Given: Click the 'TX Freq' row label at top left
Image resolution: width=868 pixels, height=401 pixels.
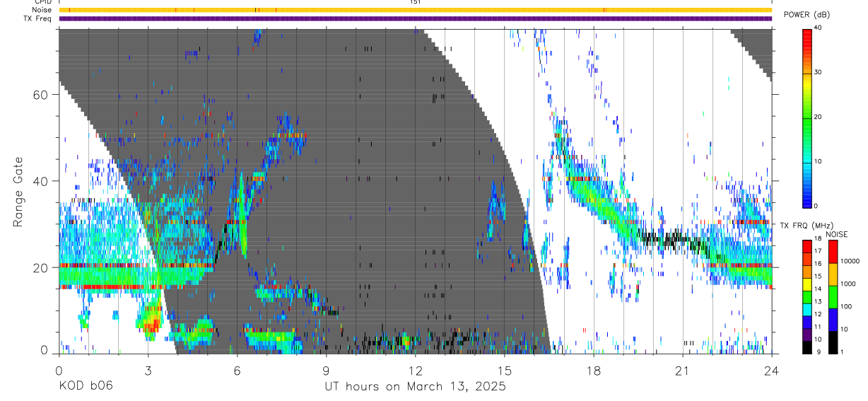Looking at the screenshot, I should tap(37, 18).
